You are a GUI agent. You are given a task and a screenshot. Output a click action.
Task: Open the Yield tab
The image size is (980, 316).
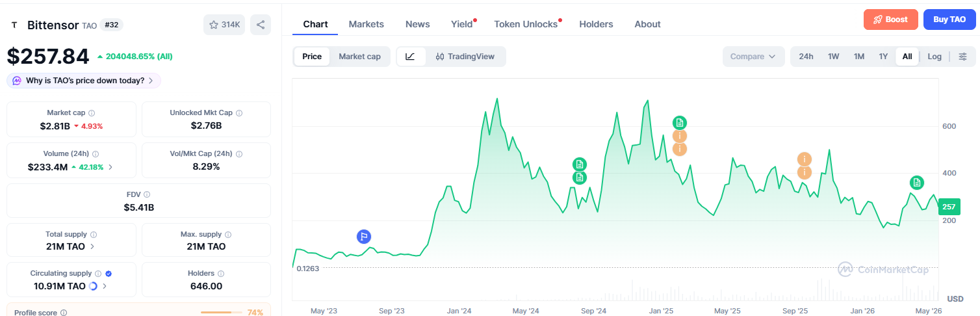[x=462, y=24]
